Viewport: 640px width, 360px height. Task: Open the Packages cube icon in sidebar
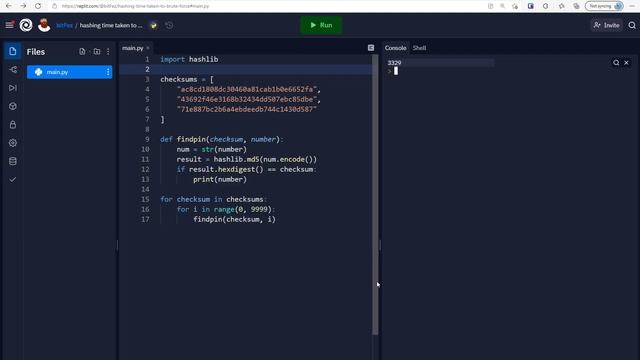[13, 106]
